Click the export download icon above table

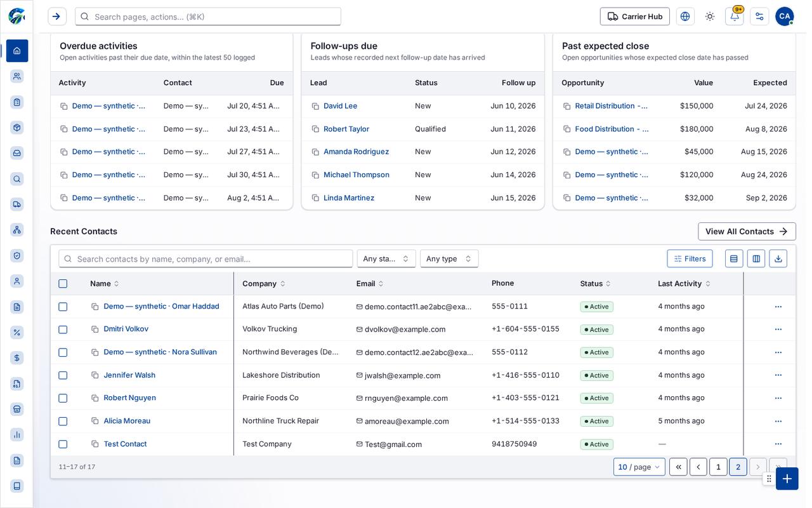(x=778, y=258)
